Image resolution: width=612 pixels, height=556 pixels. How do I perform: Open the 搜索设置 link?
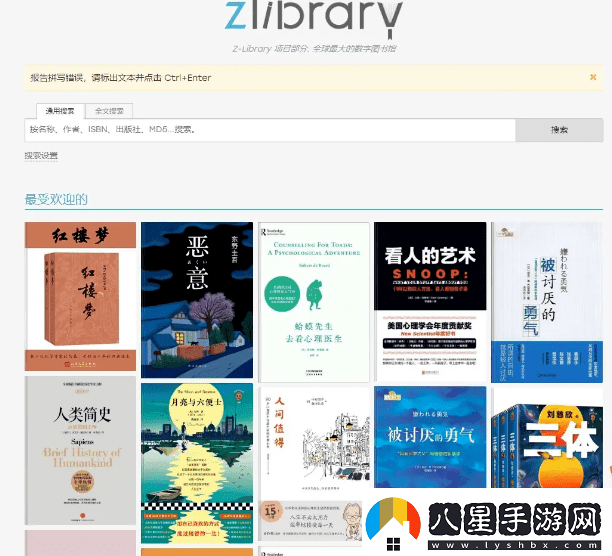click(41, 156)
